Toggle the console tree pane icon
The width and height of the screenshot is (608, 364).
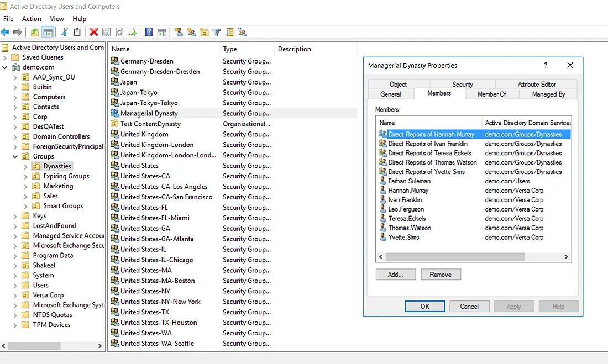coord(48,33)
